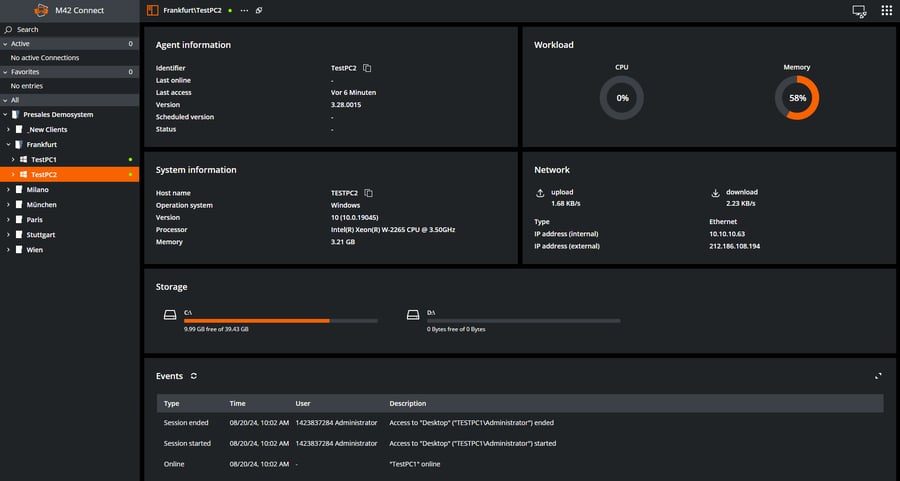This screenshot has width=900, height=481.
Task: Select TestPC1 in the device tree
Action: coord(44,160)
